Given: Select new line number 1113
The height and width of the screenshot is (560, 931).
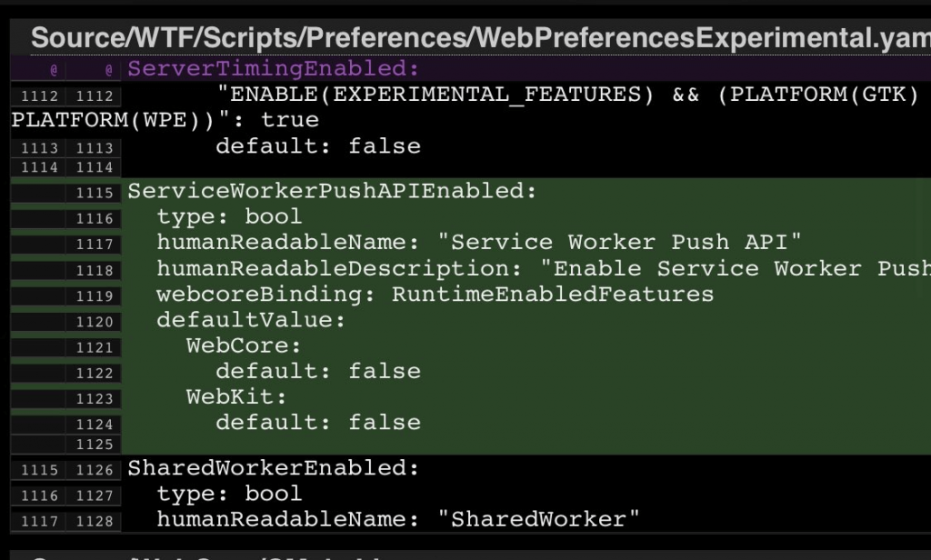Looking at the screenshot, I should (94, 147).
